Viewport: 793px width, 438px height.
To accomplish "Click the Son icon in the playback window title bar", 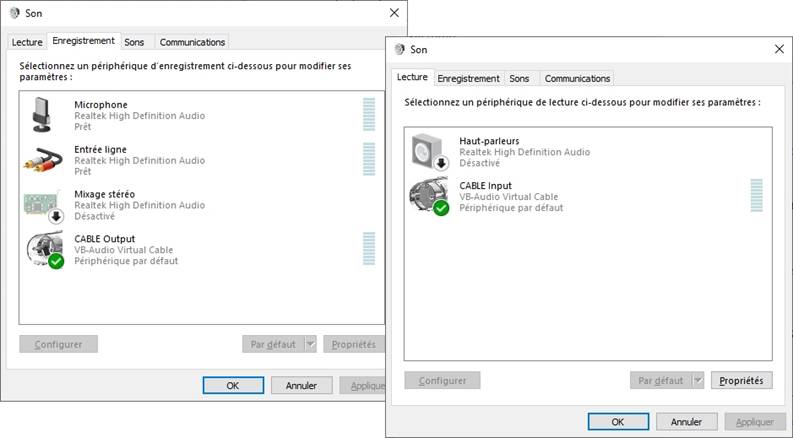I will 400,49.
